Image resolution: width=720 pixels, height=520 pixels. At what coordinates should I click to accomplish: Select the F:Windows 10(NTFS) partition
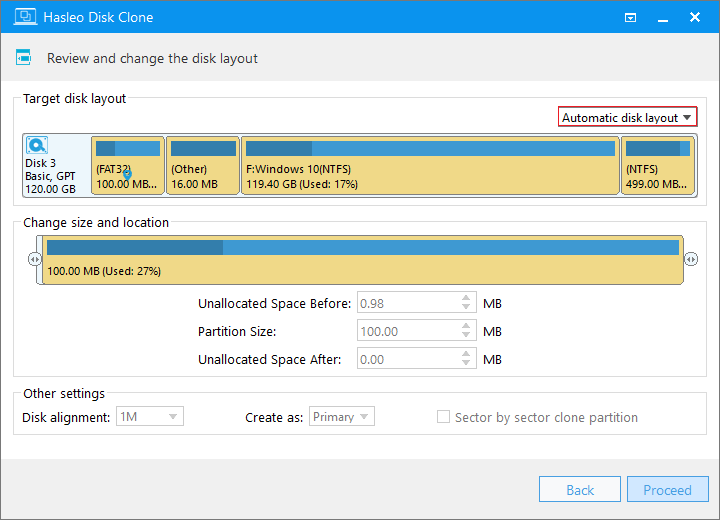pos(430,165)
